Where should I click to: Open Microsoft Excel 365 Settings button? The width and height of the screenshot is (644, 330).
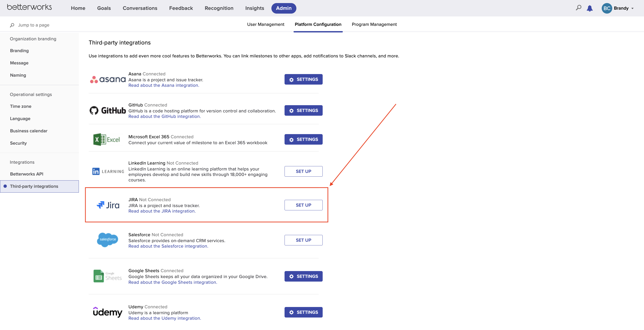304,140
